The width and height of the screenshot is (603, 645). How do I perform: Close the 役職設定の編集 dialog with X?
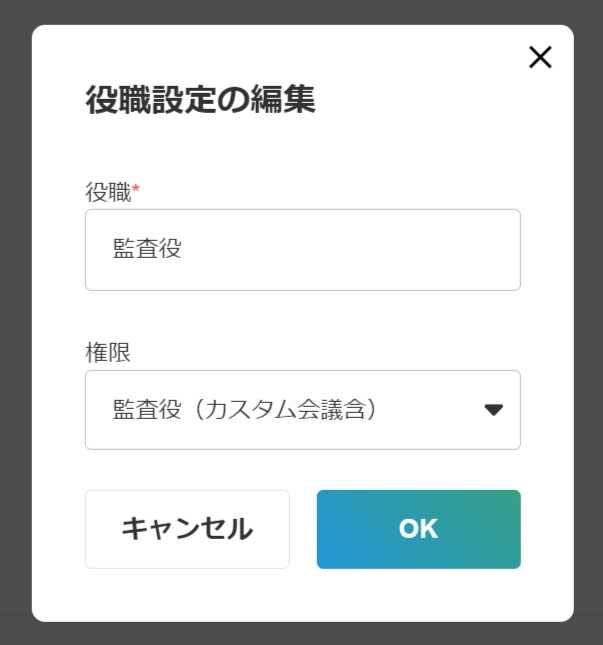(x=540, y=58)
